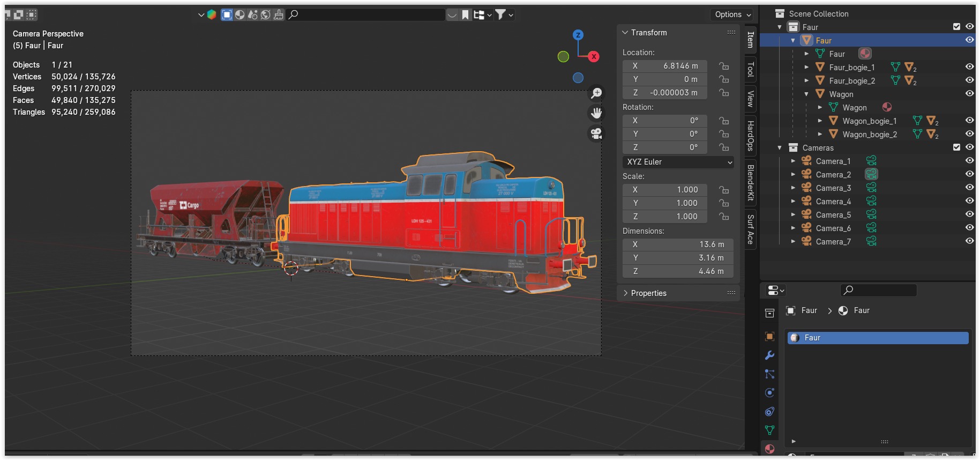This screenshot has height=460, width=980.
Task: Click the red X axis gizmo ball
Action: [594, 56]
